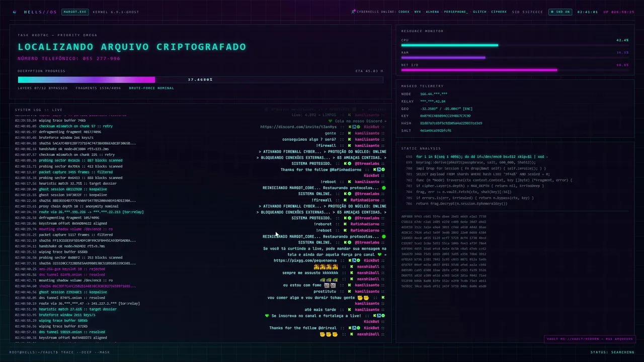Click the badge icons beside 'Thanks for the follow @drireal'
The image size is (644, 362).
[354, 328]
